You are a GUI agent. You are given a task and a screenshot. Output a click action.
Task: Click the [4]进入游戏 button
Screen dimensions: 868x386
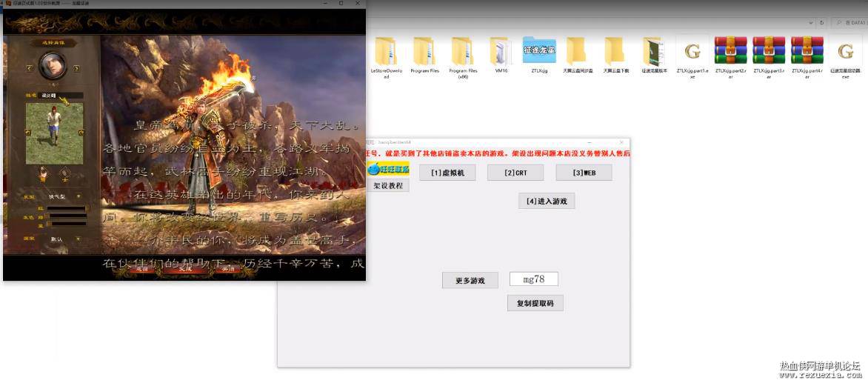click(x=547, y=201)
